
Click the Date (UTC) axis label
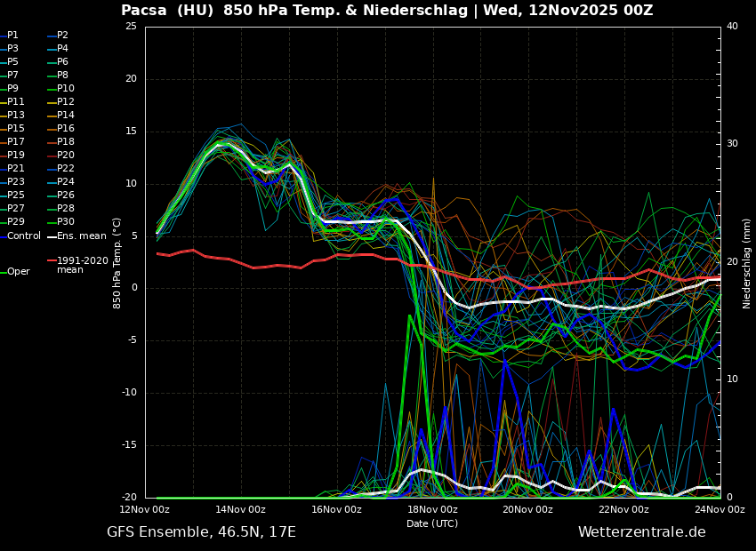click(432, 523)
